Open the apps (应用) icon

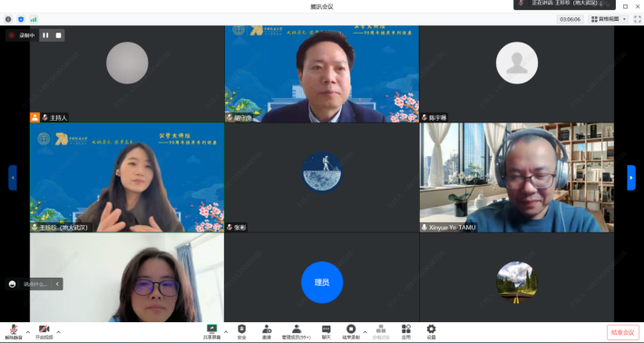[x=406, y=332]
